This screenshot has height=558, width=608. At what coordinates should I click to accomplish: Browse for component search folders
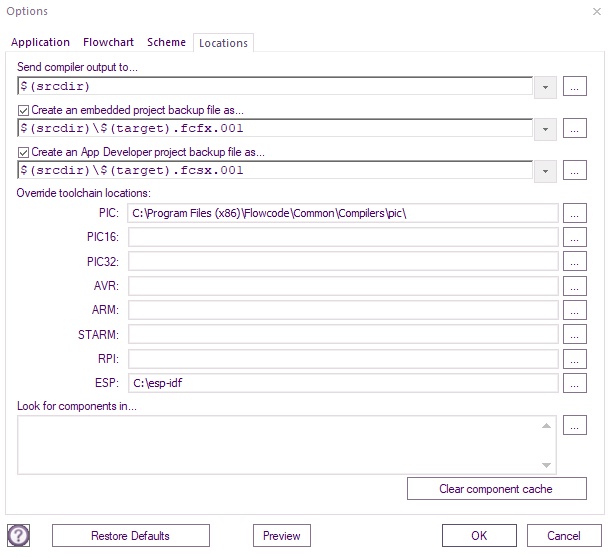tap(574, 426)
